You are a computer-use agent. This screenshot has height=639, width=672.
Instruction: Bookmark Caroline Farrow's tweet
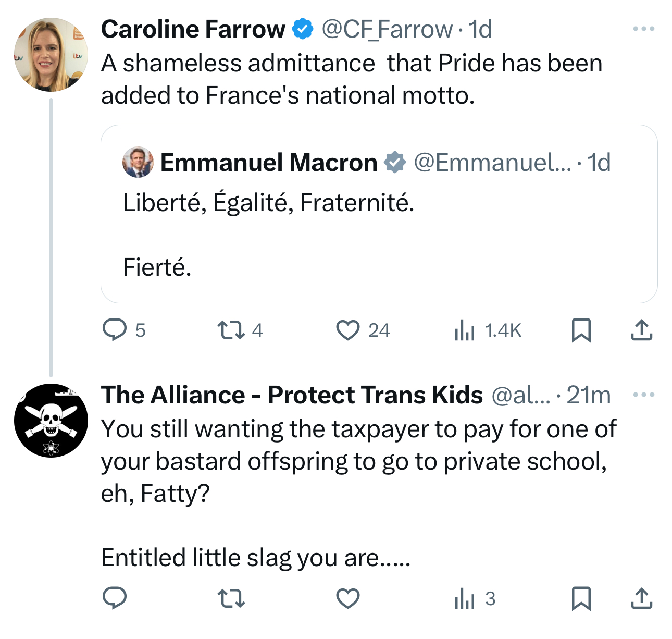tap(581, 330)
